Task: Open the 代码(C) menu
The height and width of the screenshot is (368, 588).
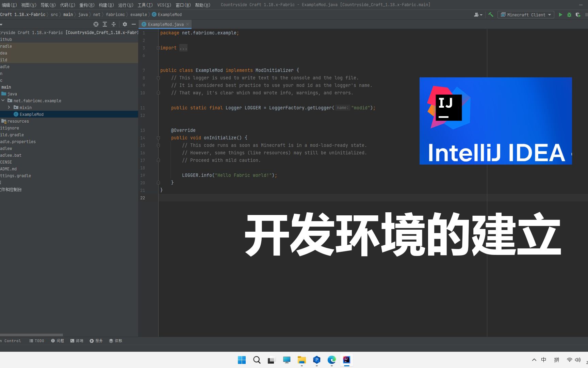Action: tap(67, 5)
